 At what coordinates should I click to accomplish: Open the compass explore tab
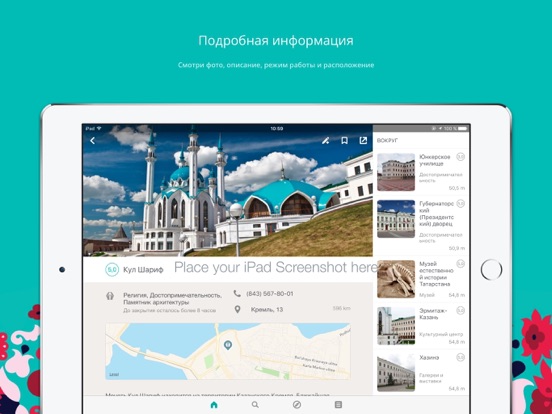tap(297, 405)
